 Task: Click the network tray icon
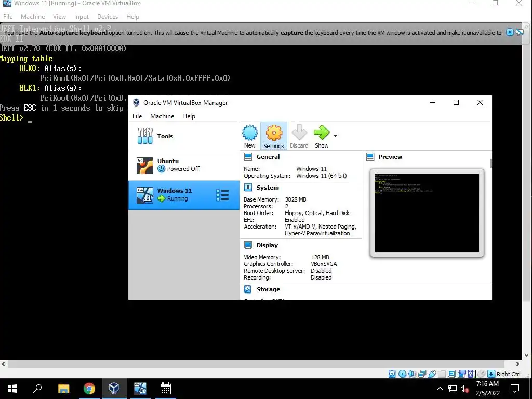[x=453, y=389]
